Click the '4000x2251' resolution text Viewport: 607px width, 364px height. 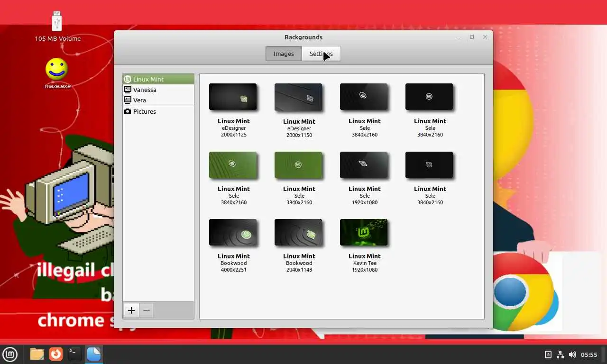point(233,270)
